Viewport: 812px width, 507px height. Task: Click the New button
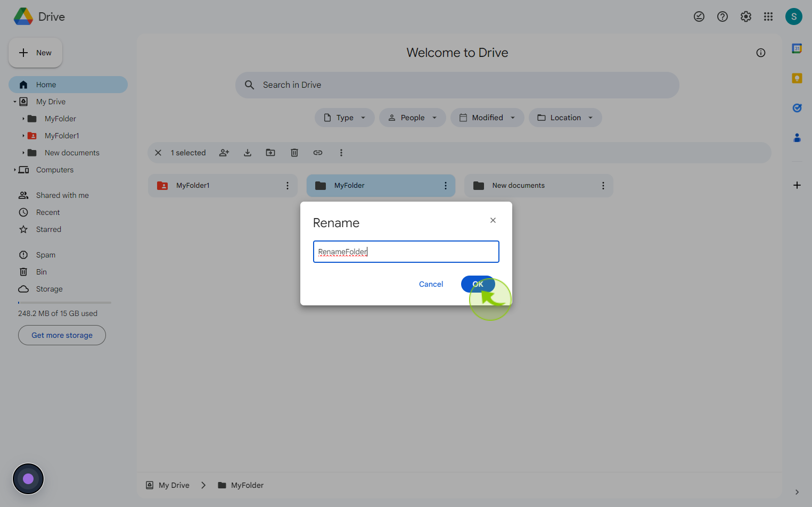pyautogui.click(x=36, y=53)
